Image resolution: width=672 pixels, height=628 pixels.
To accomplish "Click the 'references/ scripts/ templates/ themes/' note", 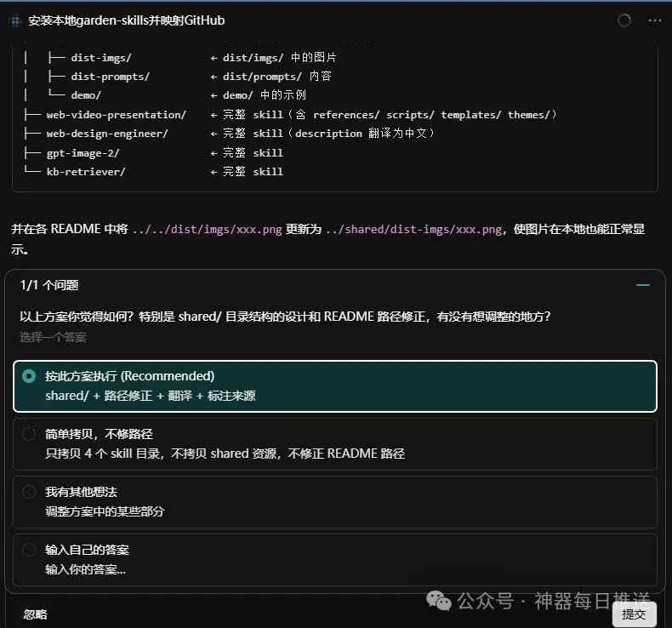I will [431, 115].
